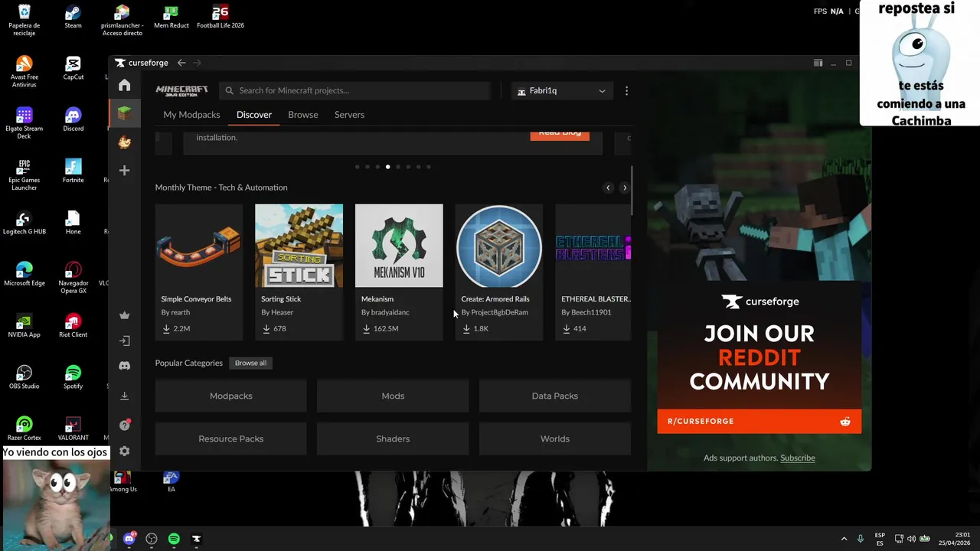This screenshot has width=980, height=551.
Task: Click the orange Read Blog button
Action: pos(560,135)
